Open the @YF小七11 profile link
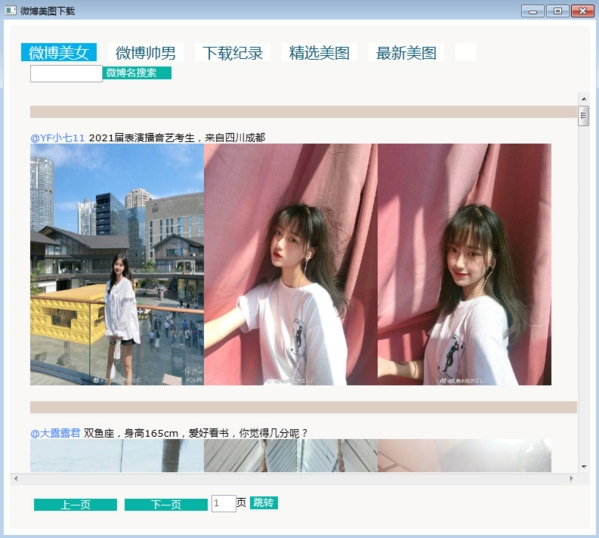Viewport: 599px width, 538px height. 57,138
